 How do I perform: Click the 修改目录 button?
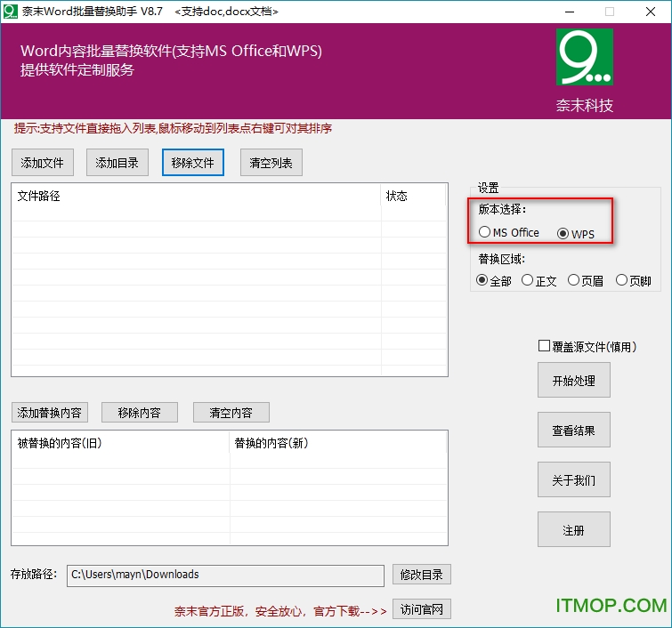[x=422, y=575]
